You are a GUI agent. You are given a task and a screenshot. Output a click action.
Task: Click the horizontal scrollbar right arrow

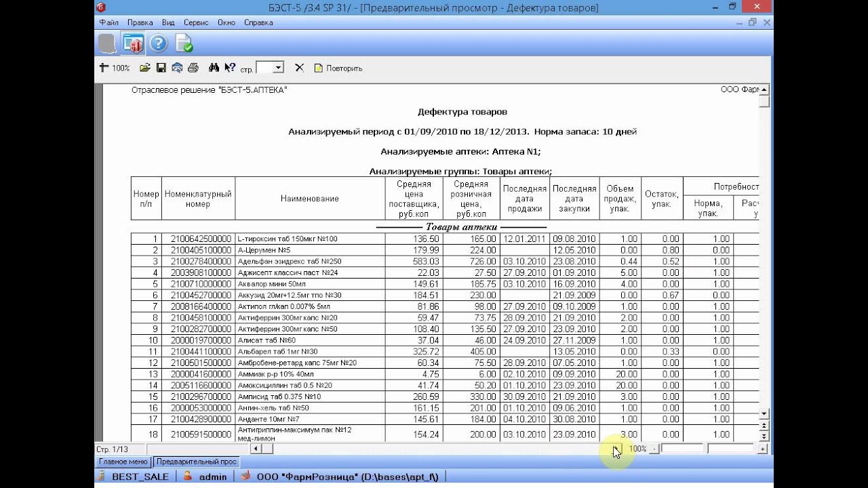coord(616,449)
